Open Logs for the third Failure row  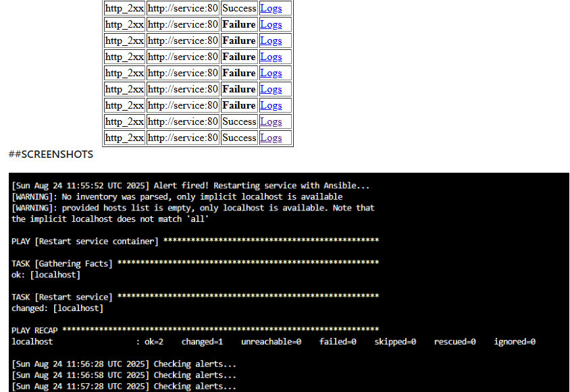271,57
